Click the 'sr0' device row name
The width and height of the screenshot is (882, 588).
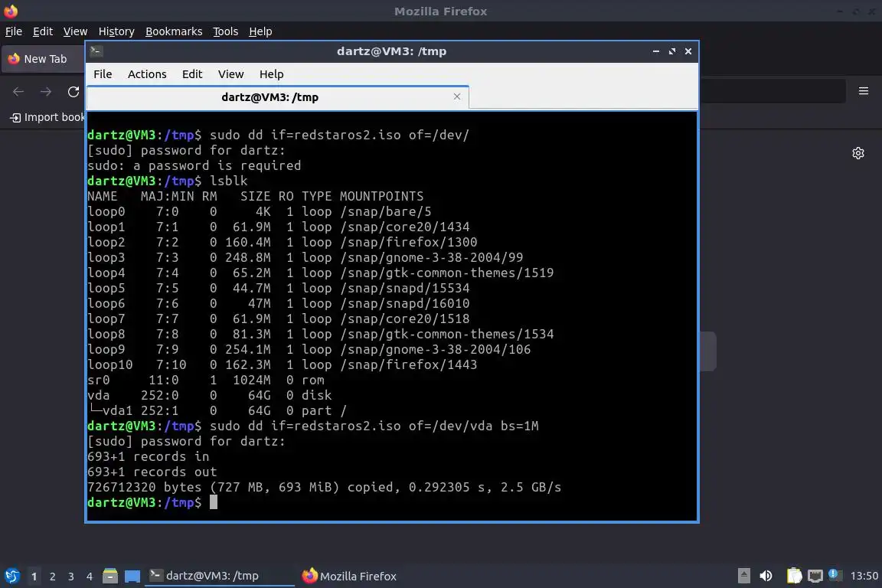click(99, 380)
